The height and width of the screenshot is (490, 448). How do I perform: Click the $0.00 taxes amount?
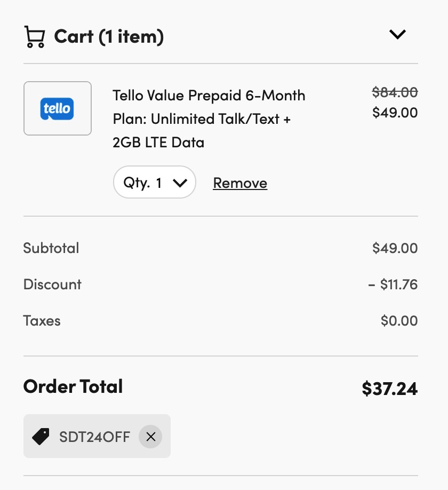click(x=399, y=321)
